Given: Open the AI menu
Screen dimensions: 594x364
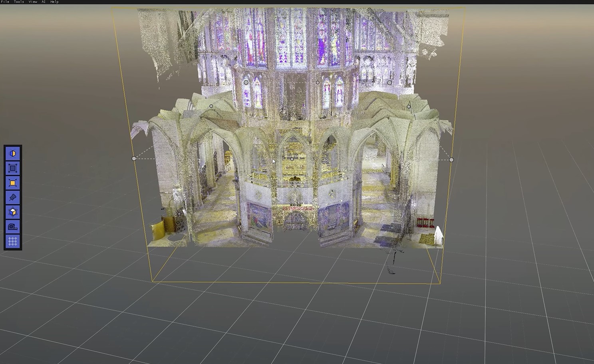Looking at the screenshot, I should [44, 2].
